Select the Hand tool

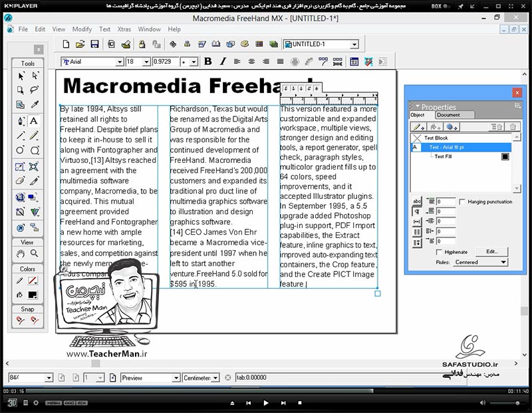point(21,253)
